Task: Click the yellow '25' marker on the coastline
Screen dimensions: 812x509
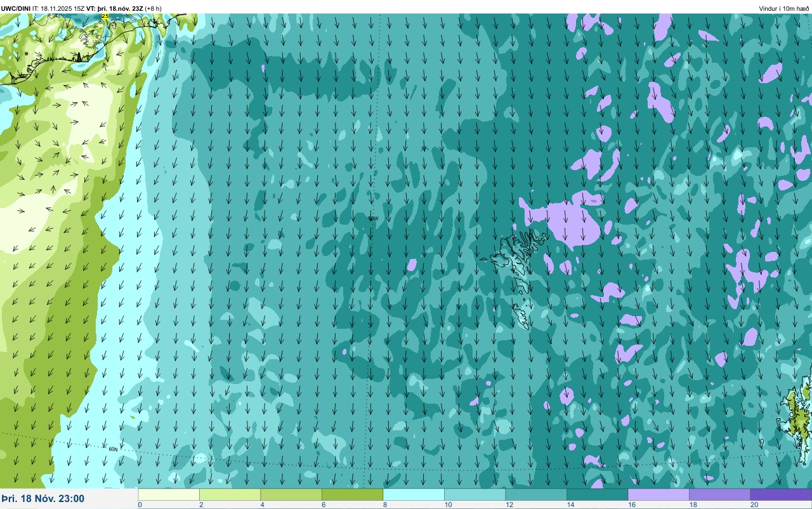Action: coord(105,17)
